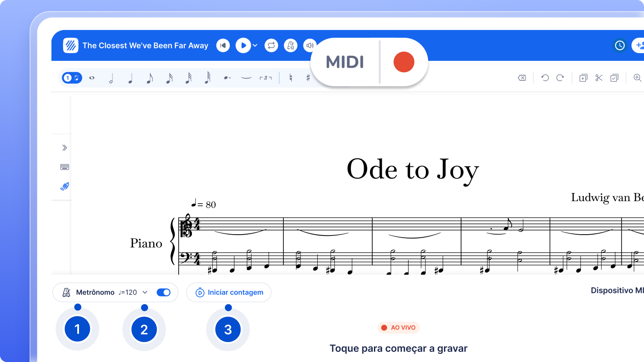Viewport: 644px width, 362px height.
Task: Add a tie to the note
Action: tap(246, 78)
